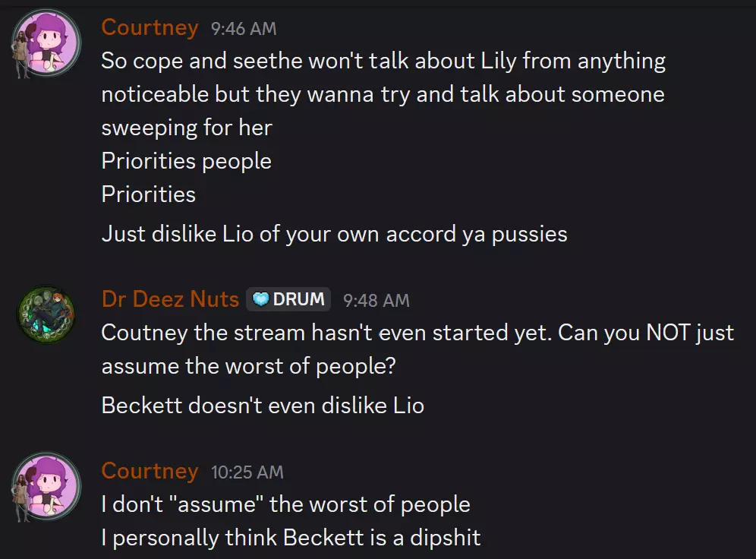Click the 9:46 AM timestamp

point(244,29)
